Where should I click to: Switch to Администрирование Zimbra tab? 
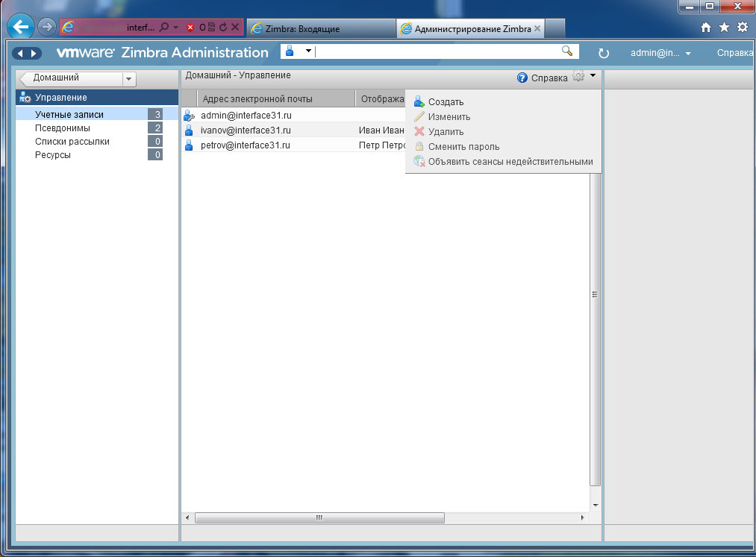coord(471,29)
